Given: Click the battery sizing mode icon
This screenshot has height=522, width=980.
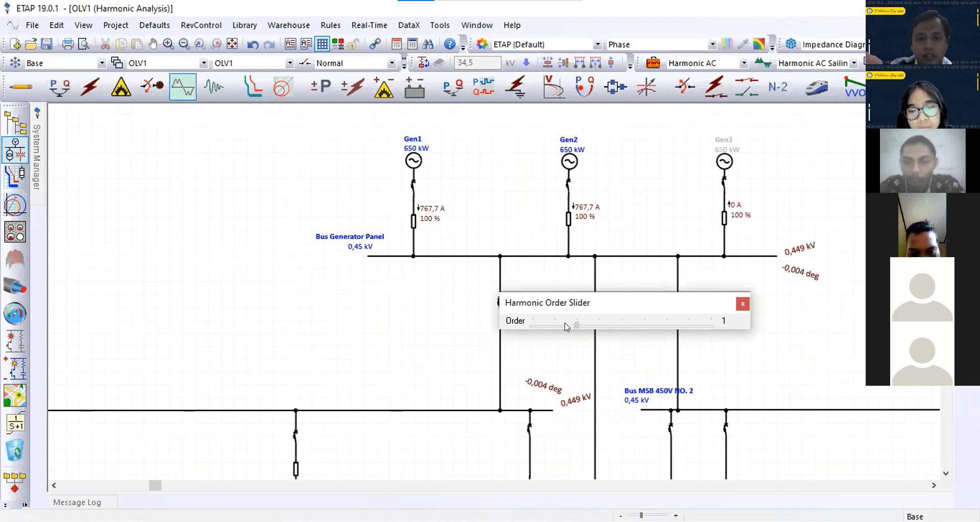Looking at the screenshot, I should [414, 87].
